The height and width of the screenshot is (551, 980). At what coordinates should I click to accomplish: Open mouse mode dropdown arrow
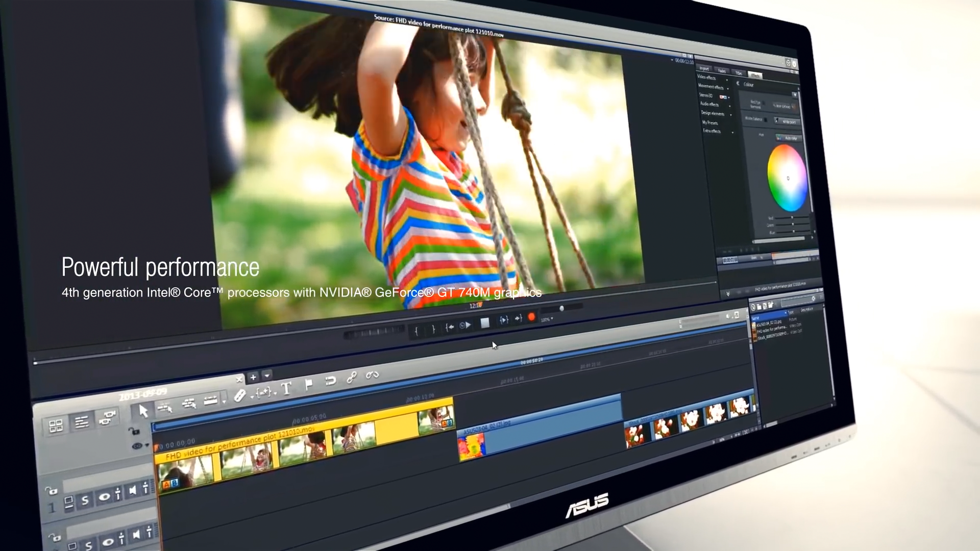pyautogui.click(x=224, y=402)
